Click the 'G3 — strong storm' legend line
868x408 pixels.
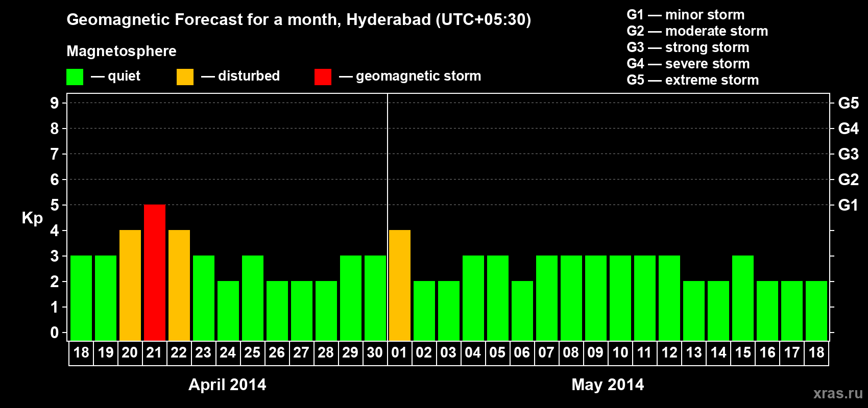[x=688, y=47]
